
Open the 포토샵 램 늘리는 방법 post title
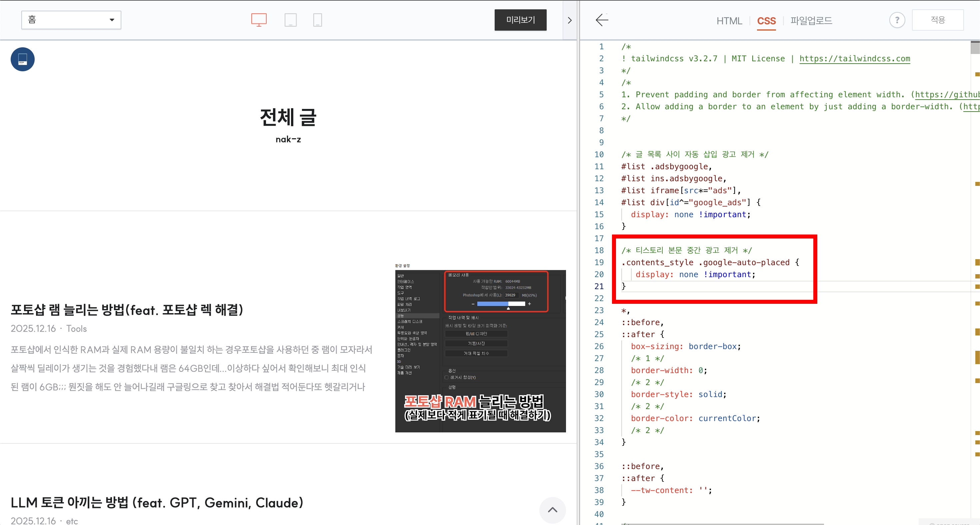point(127,310)
